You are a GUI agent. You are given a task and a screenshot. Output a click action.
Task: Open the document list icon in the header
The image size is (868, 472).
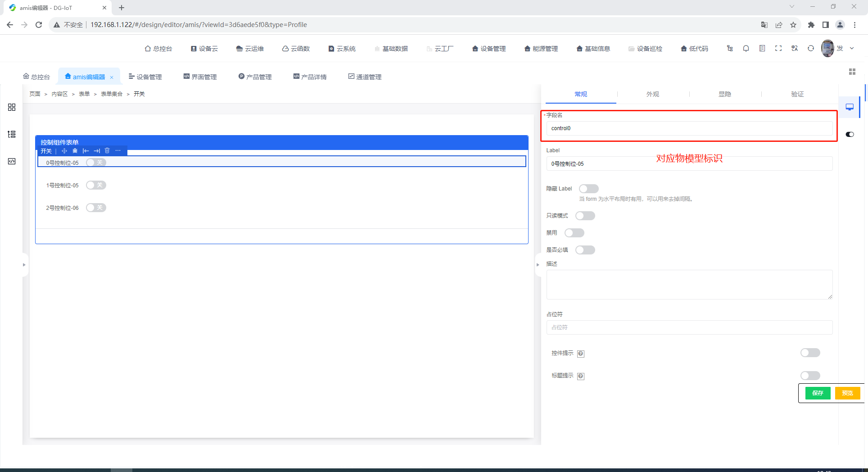pyautogui.click(x=762, y=48)
